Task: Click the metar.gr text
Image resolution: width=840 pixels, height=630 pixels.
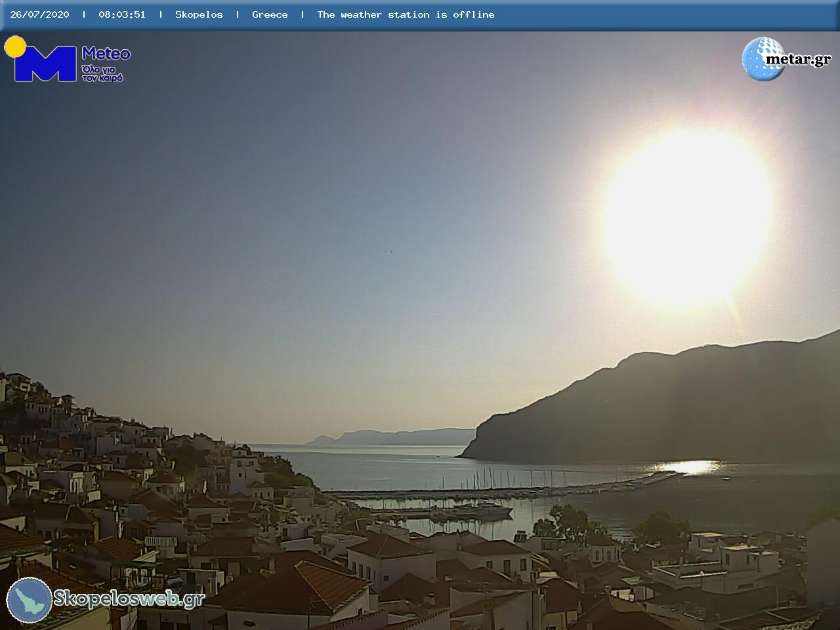Action: (x=798, y=60)
